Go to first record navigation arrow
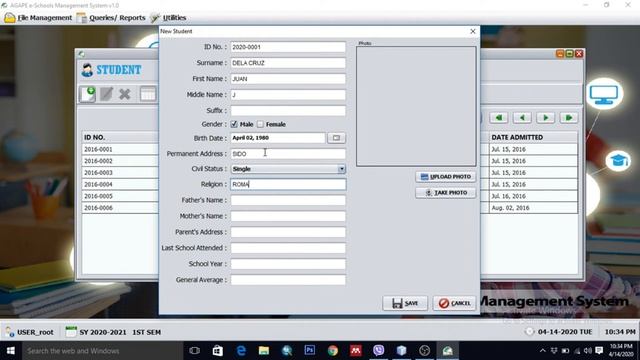 tap(498, 118)
